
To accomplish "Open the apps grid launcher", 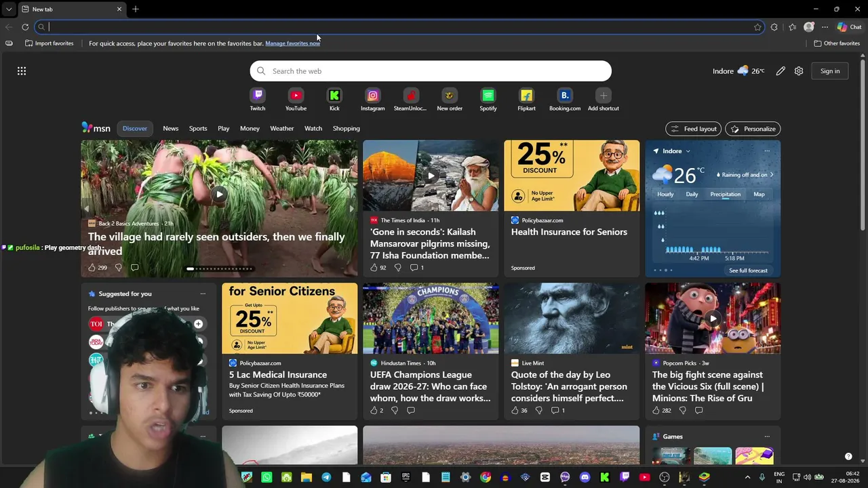I will point(22,71).
